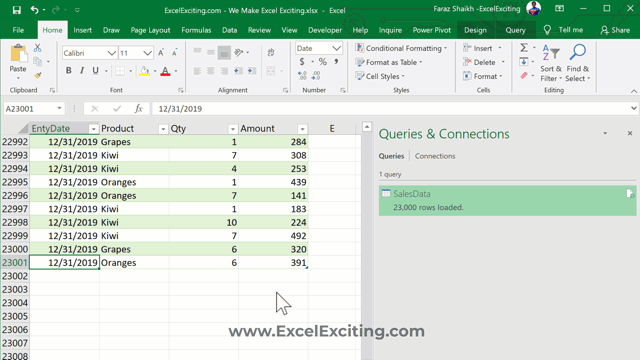Click the Fill down arrow icon
The image size is (640, 360).
click(524, 62)
